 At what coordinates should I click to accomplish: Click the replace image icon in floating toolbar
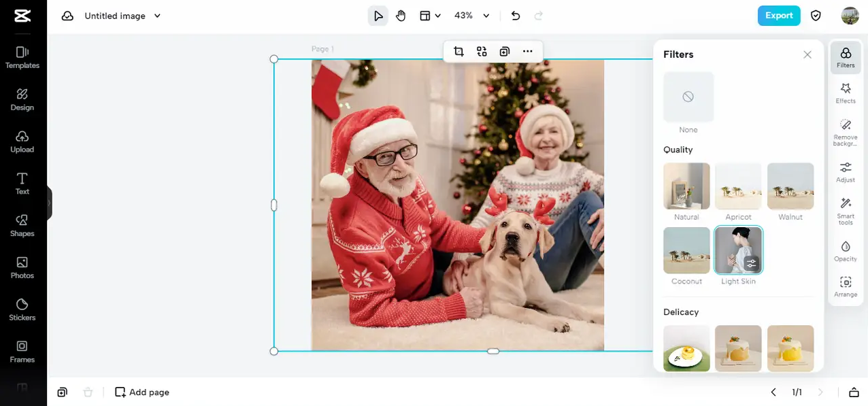[482, 51]
